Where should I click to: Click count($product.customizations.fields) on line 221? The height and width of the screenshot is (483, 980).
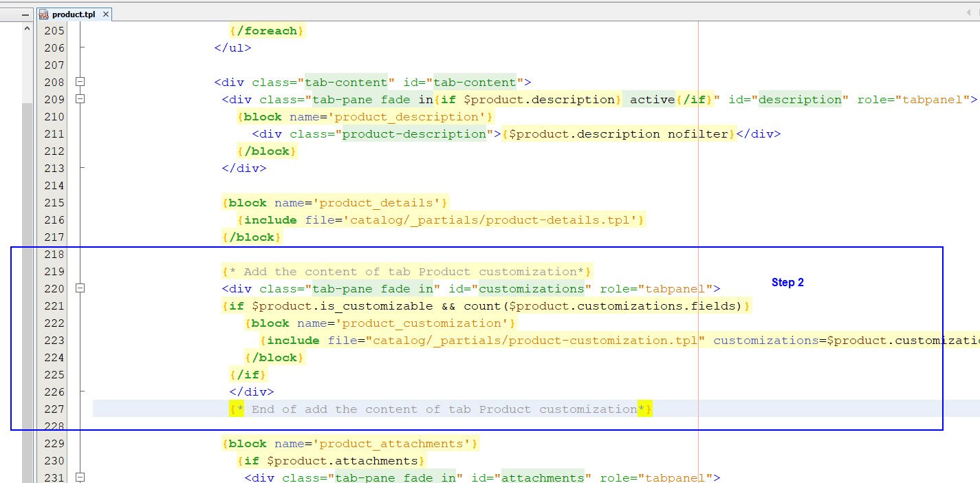coord(602,305)
